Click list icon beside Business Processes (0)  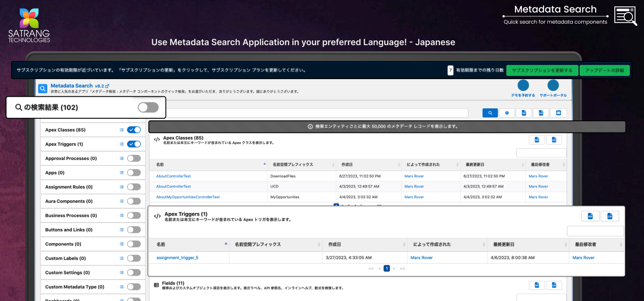122,215
